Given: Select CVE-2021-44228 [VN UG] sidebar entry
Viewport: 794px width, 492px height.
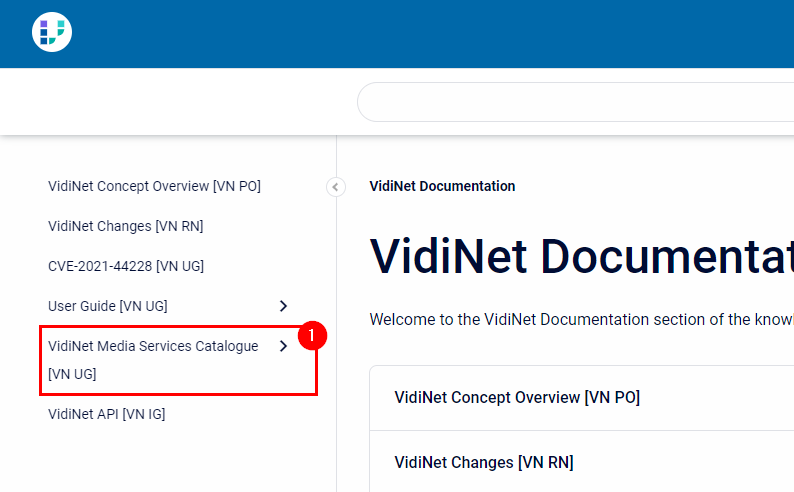Looking at the screenshot, I should coord(125,266).
